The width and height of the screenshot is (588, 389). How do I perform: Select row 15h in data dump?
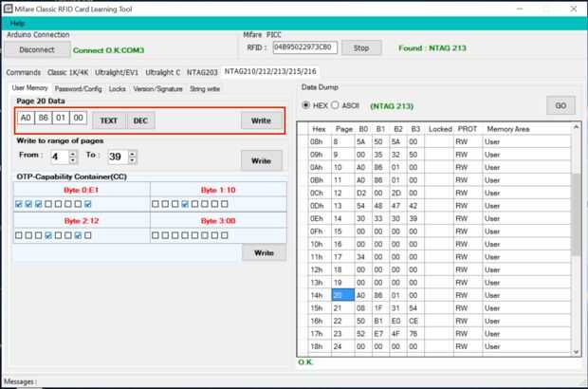pyautogui.click(x=439, y=308)
